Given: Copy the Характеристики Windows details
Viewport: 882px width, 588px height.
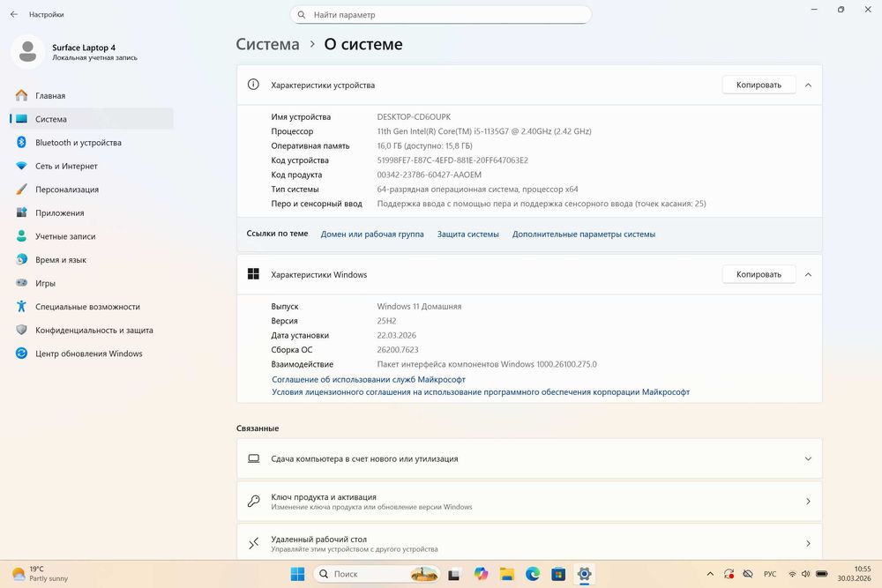Looking at the screenshot, I should 759,274.
